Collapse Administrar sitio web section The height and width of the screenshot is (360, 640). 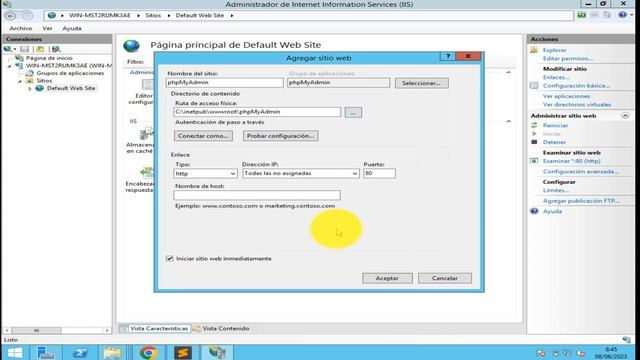(625, 116)
